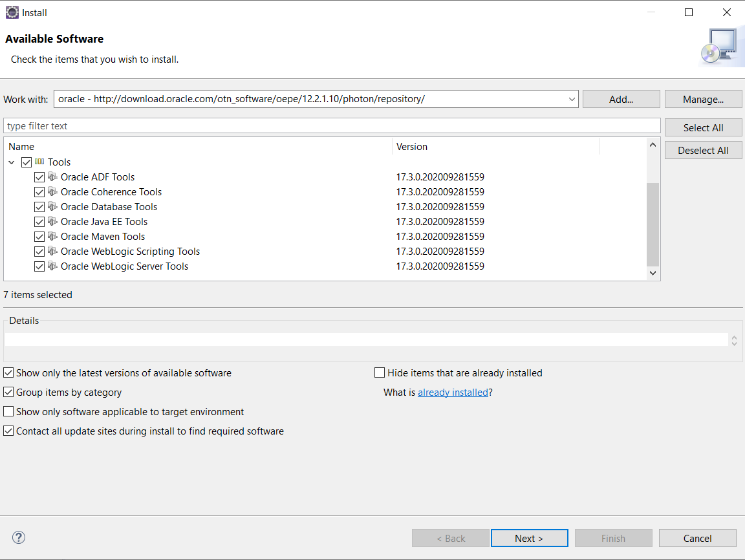This screenshot has width=745, height=560.
Task: Click the software list scroll up arrow
Action: 653,145
